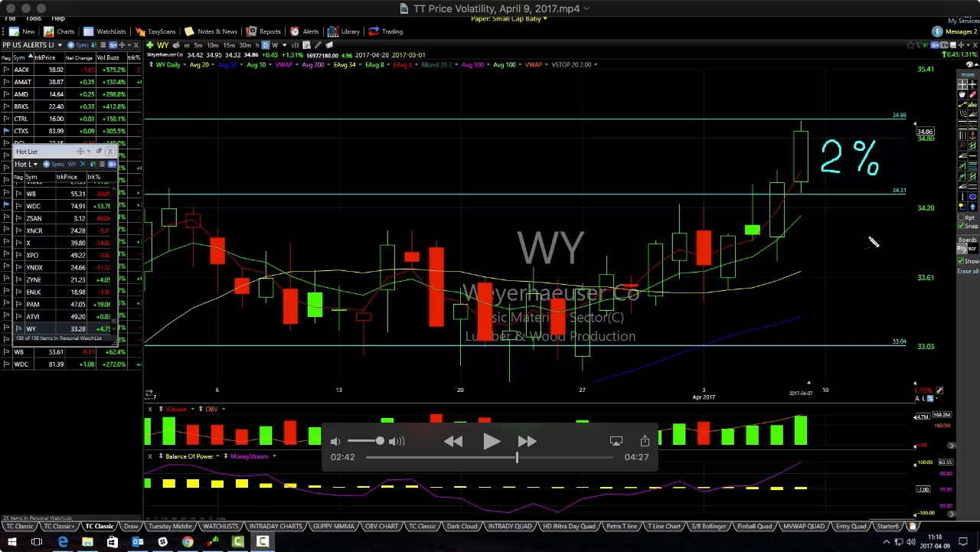This screenshot has height=552, width=980.
Task: Select the eraser drawing tool
Action: pyautogui.click(x=972, y=94)
